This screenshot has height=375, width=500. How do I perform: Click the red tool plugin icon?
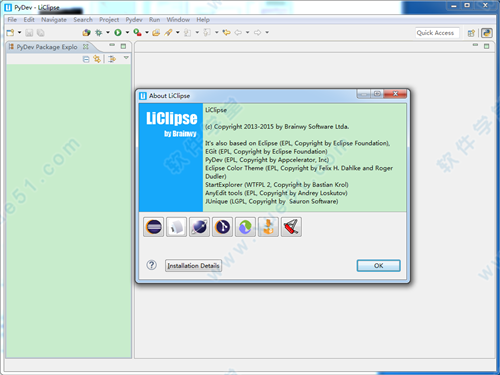291,227
